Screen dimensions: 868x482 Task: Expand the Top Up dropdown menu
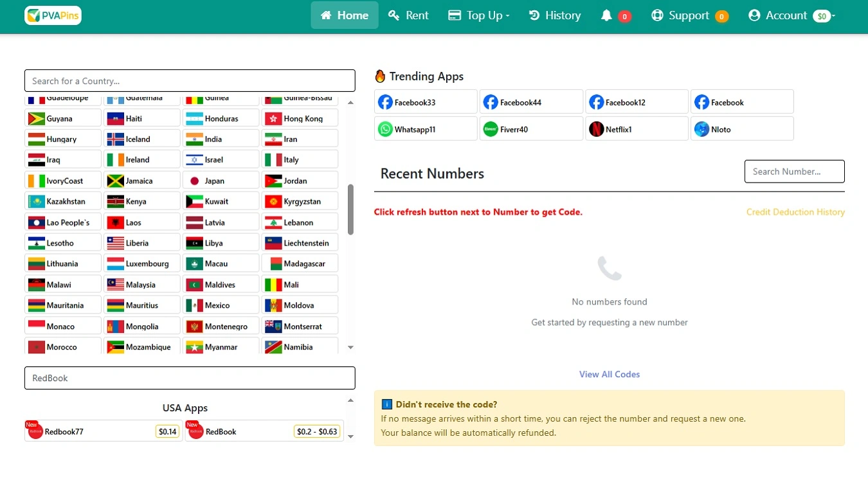pyautogui.click(x=479, y=15)
